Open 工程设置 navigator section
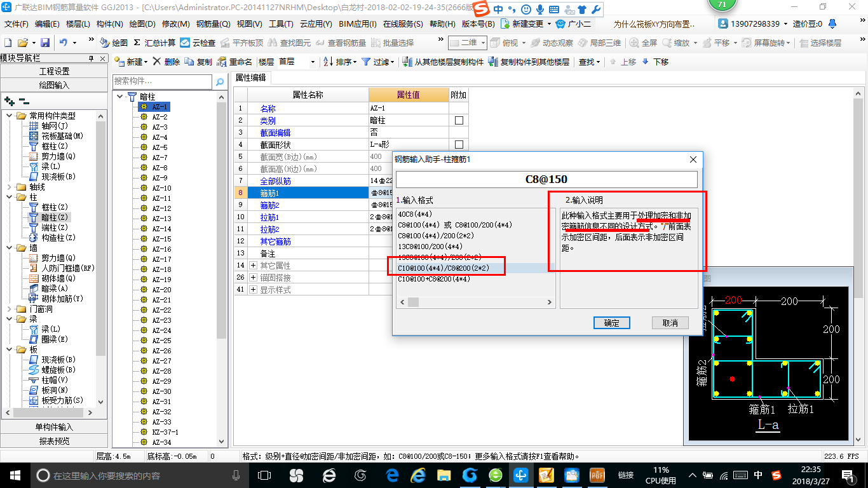This screenshot has width=868, height=488. (x=54, y=71)
